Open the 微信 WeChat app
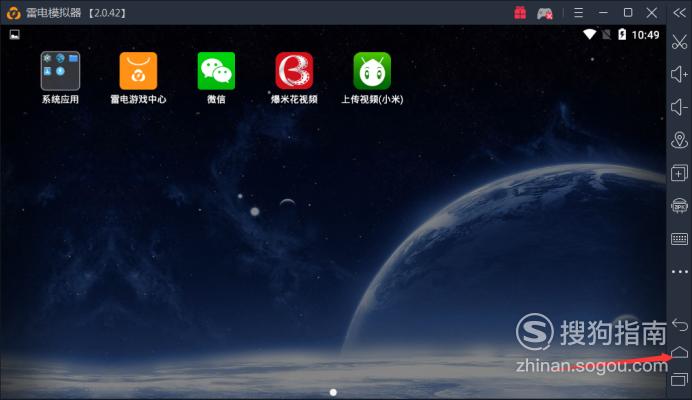Viewport: 692px width, 400px height. click(216, 71)
